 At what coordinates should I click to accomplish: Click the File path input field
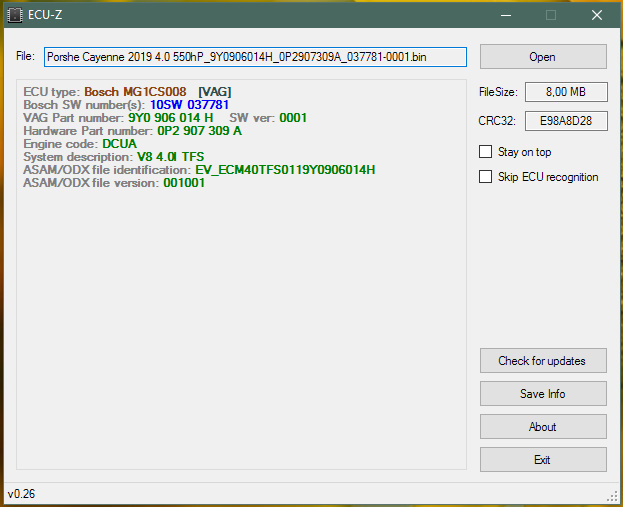(255, 57)
